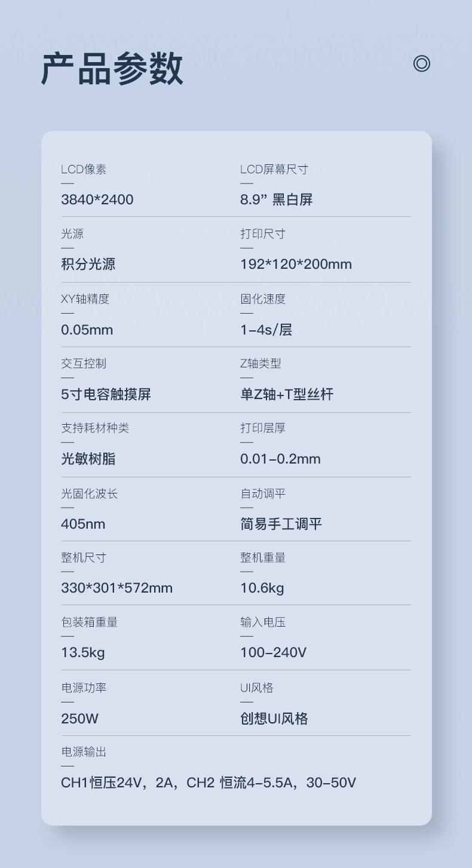472x868 pixels.
Task: Select the machine size 330*301*572mm
Action: click(x=117, y=588)
